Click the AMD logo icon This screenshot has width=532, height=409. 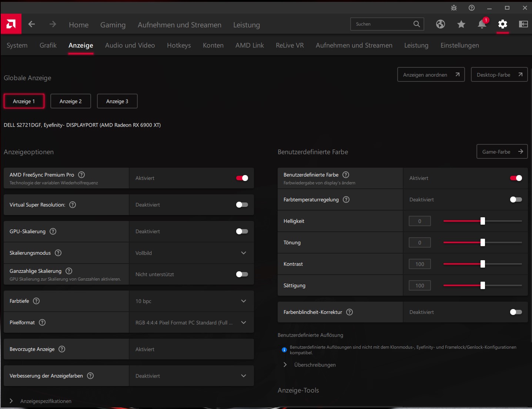[11, 24]
